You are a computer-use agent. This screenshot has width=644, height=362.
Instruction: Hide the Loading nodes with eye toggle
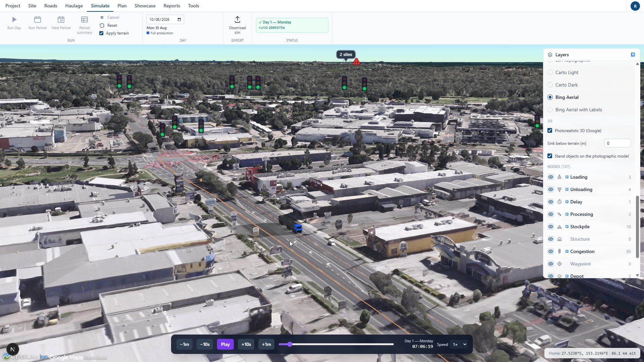pyautogui.click(x=551, y=177)
